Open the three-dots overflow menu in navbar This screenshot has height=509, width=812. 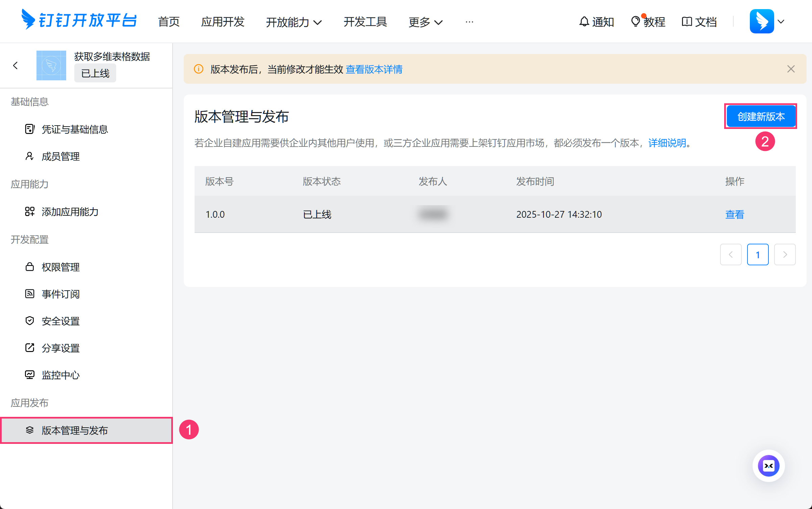tap(469, 22)
